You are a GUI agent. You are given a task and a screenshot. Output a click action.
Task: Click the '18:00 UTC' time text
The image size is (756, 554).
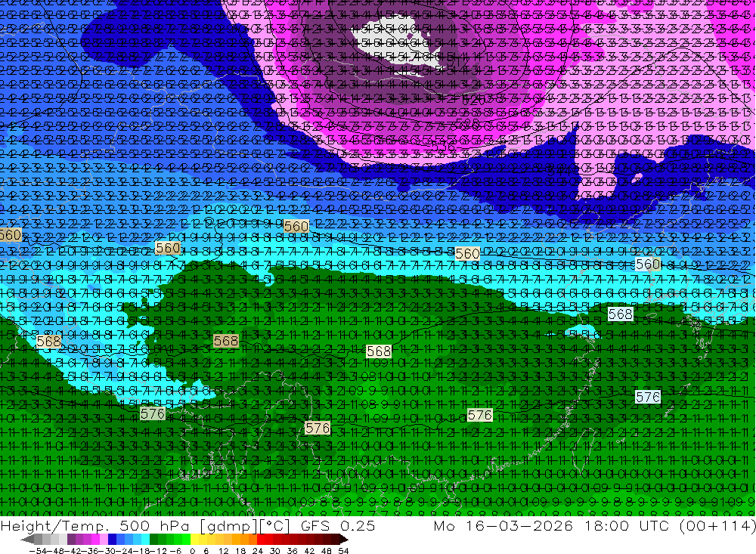click(629, 525)
